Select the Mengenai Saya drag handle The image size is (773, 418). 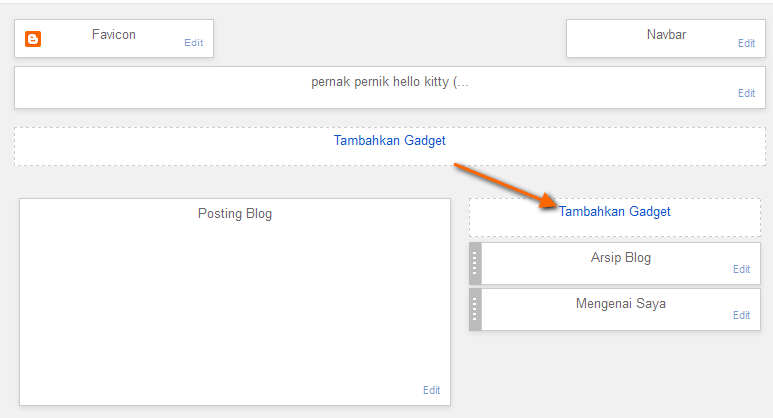475,310
